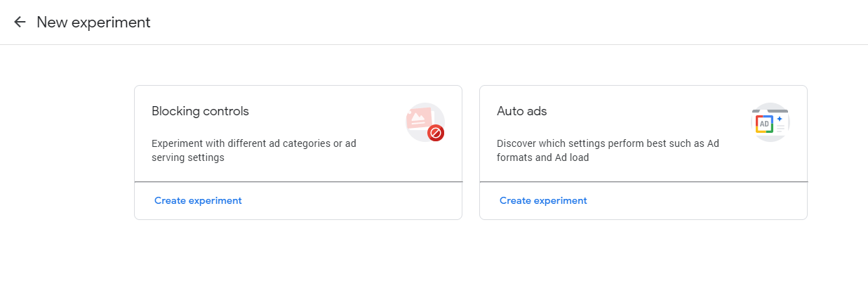Click the Auto ads description text
868x291 pixels.
(x=608, y=150)
